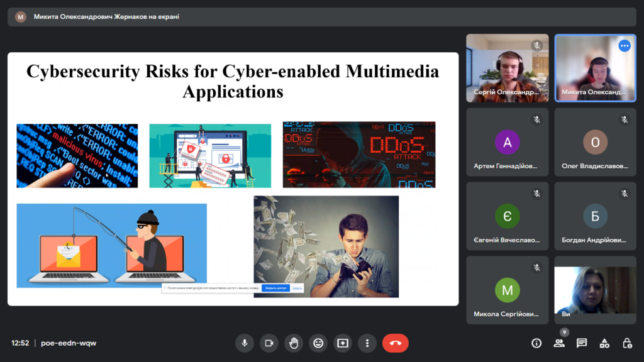
Task: Click the meeting code poe-eedn-wqw
Action: pos(69,343)
